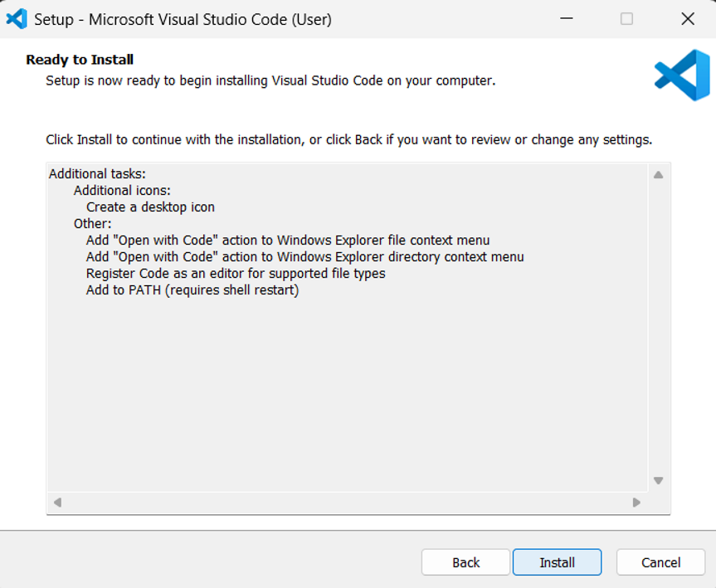The height and width of the screenshot is (588, 716).
Task: Click the large blue VS Code logo
Action: [682, 75]
